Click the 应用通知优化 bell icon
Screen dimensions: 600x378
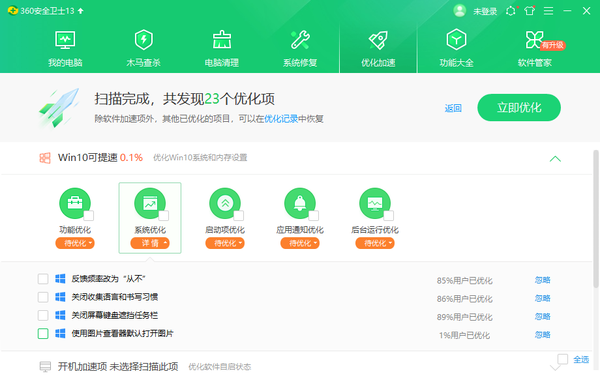click(x=300, y=203)
